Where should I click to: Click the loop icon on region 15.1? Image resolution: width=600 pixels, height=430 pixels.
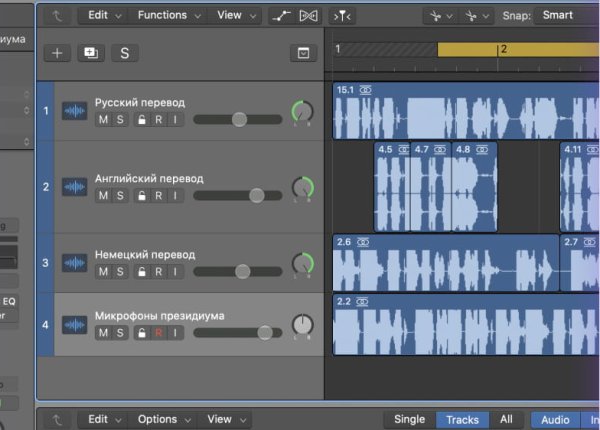pos(365,90)
